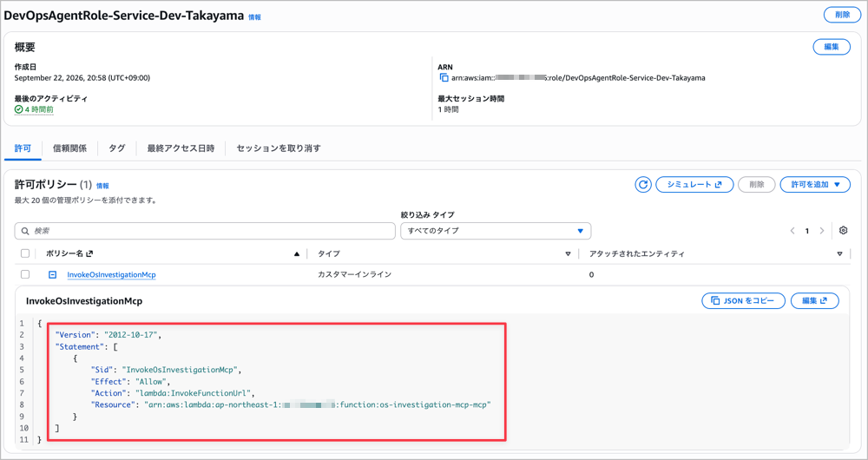
Task: Open the InvokeOsInvestigationMcp policy link
Action: [x=111, y=274]
